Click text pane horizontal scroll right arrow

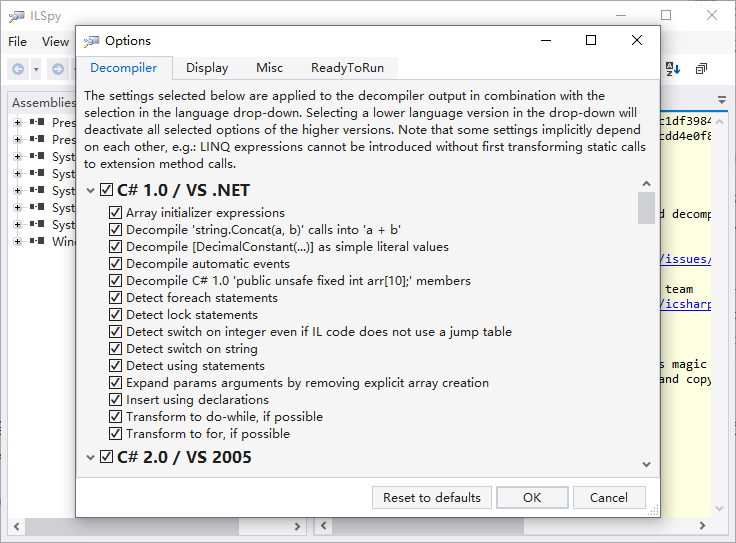(x=702, y=526)
